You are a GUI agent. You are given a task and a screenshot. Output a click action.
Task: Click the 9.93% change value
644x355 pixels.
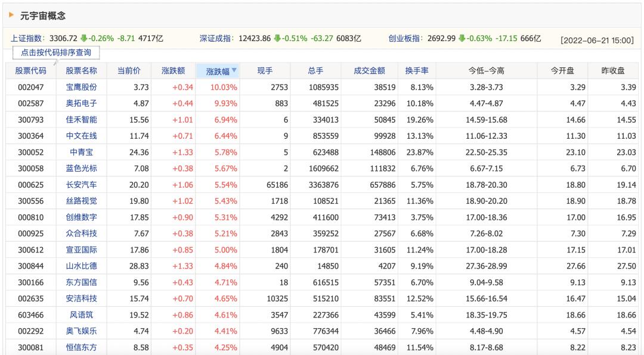(x=225, y=104)
